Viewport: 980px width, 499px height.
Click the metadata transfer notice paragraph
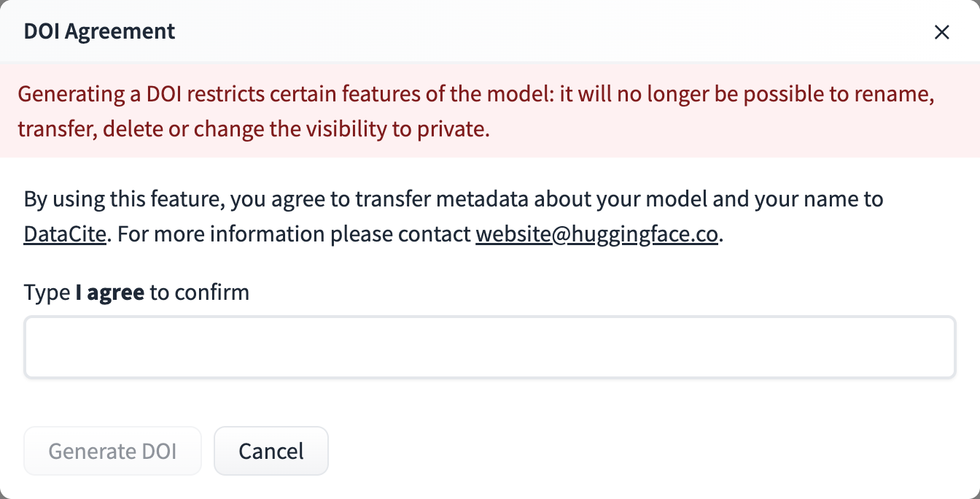tap(453, 217)
